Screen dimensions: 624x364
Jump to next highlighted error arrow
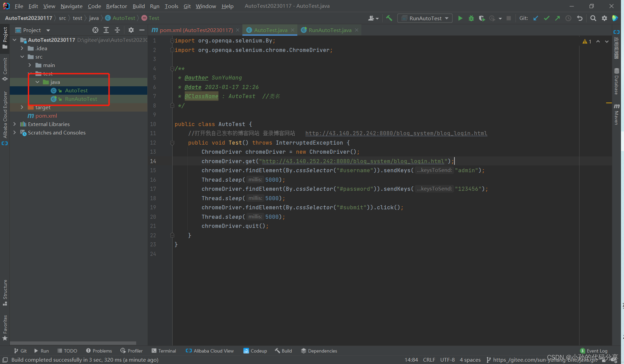pyautogui.click(x=607, y=41)
